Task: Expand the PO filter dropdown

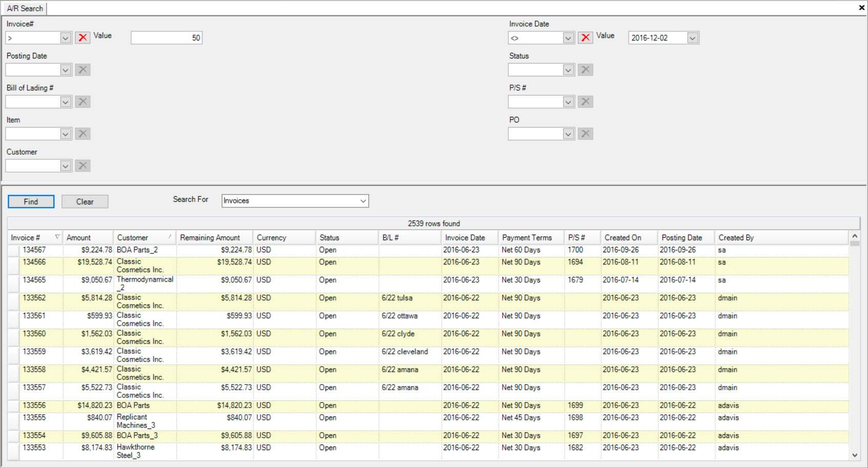Action: point(568,134)
